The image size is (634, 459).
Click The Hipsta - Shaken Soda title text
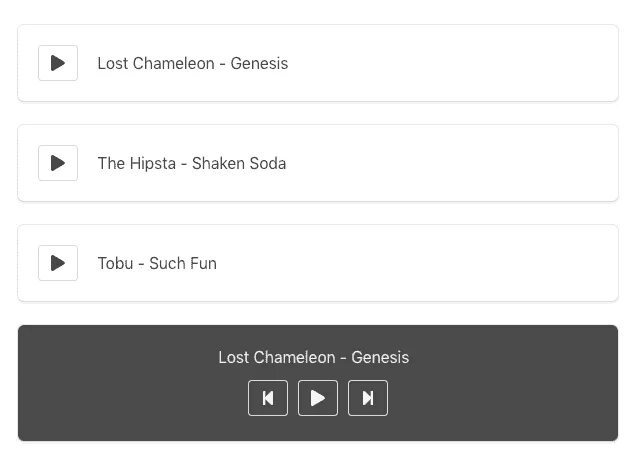[191, 164]
